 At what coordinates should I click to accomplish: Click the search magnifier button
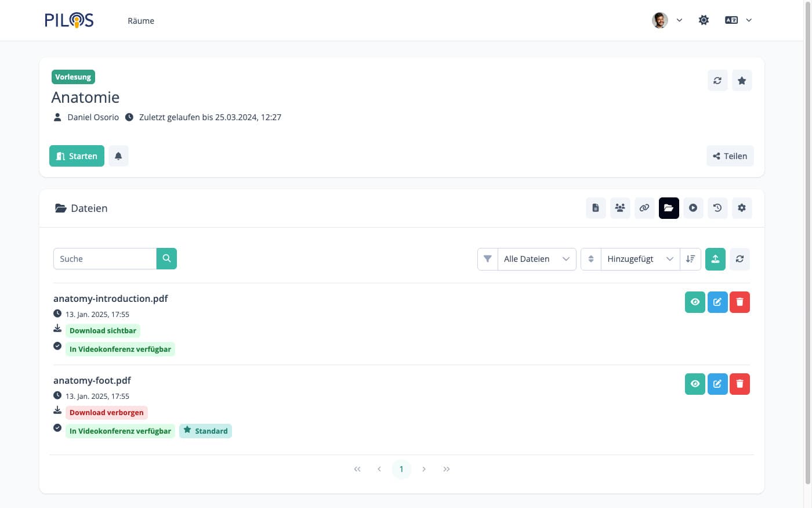[x=166, y=259]
